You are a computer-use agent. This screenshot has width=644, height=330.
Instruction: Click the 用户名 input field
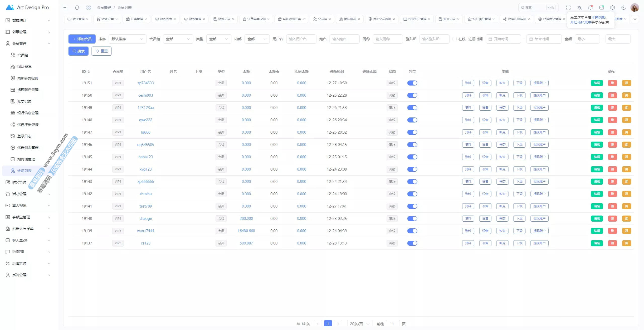pos(301,39)
